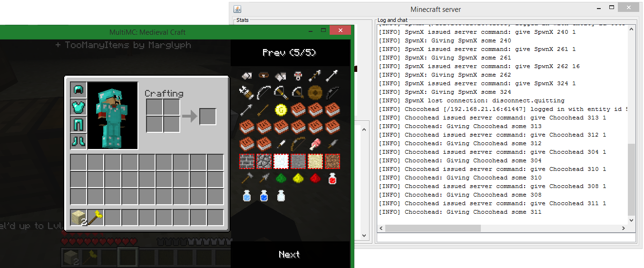The height and width of the screenshot is (268, 644).
Task: Select the diamond boots slot
Action: pos(78,141)
